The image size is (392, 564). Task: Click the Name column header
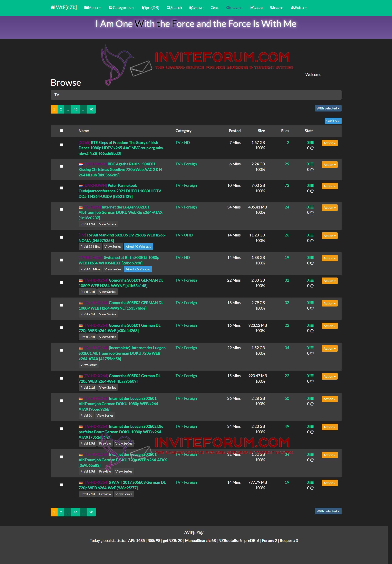(84, 131)
